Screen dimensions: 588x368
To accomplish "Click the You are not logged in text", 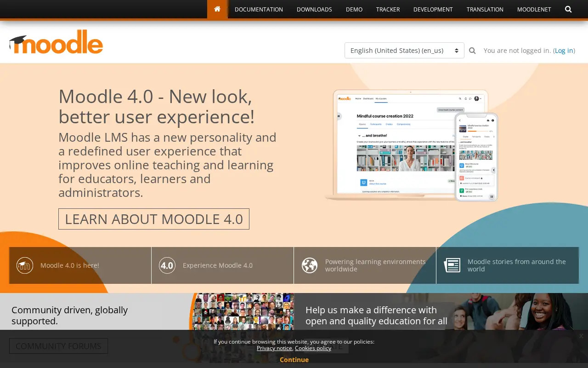I will point(517,51).
